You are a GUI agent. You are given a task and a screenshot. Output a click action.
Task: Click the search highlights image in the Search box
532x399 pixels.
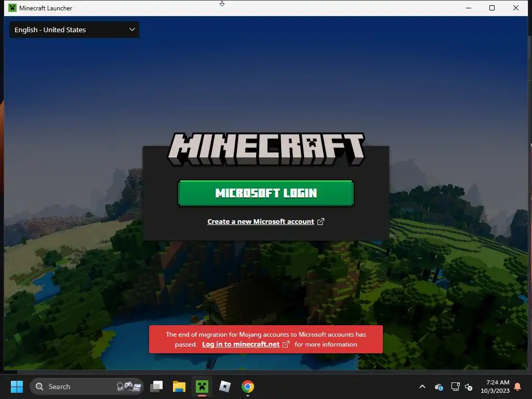129,387
